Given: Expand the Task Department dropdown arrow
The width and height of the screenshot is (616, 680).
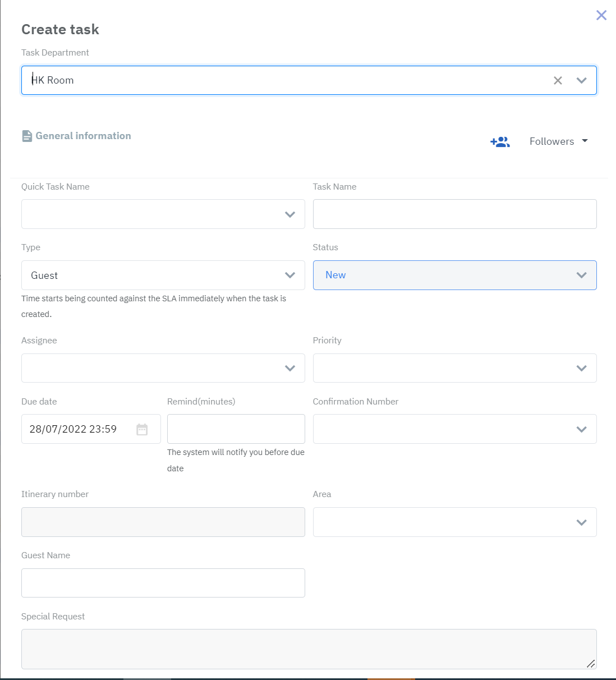Looking at the screenshot, I should point(581,80).
